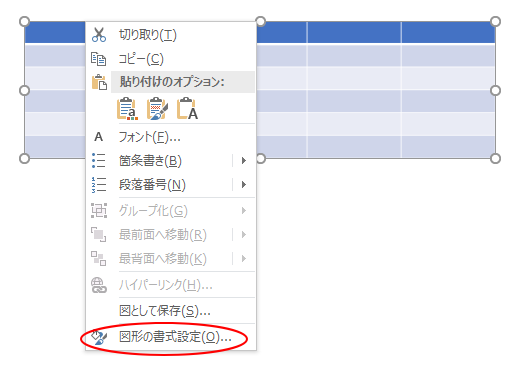Click the greyed group icon
The image size is (519, 369).
pyautogui.click(x=99, y=211)
